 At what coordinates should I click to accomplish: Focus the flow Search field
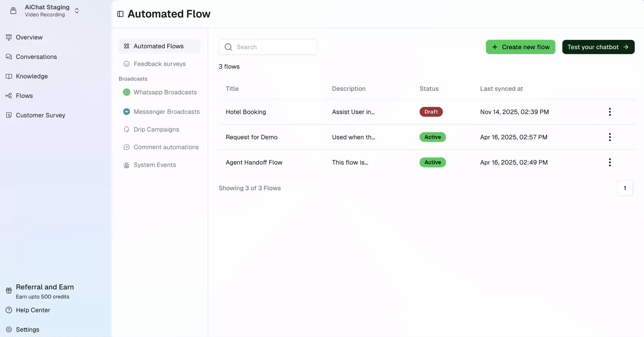pos(268,47)
